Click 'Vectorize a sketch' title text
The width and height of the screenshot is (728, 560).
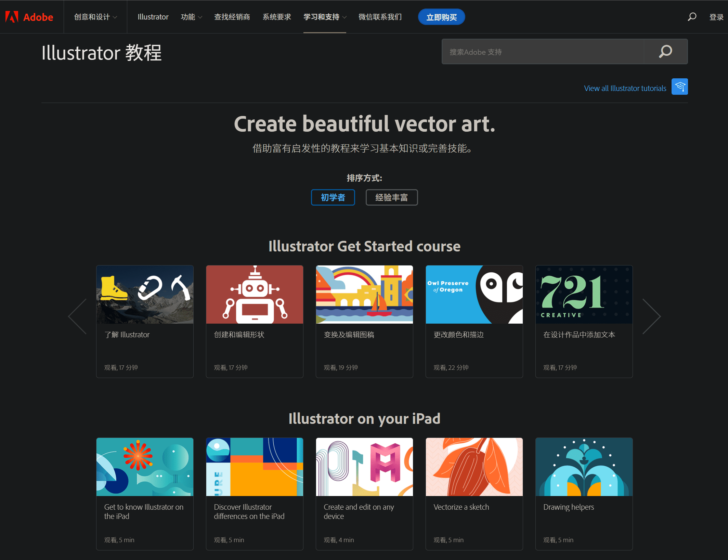(x=461, y=507)
